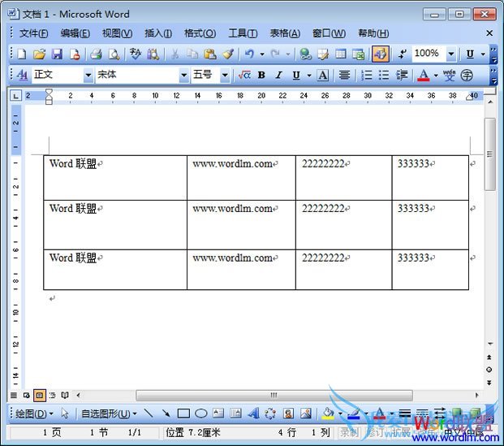Open the 自选图形(U) AutoShapes menu
This screenshot has height=446, width=504.
tap(109, 414)
